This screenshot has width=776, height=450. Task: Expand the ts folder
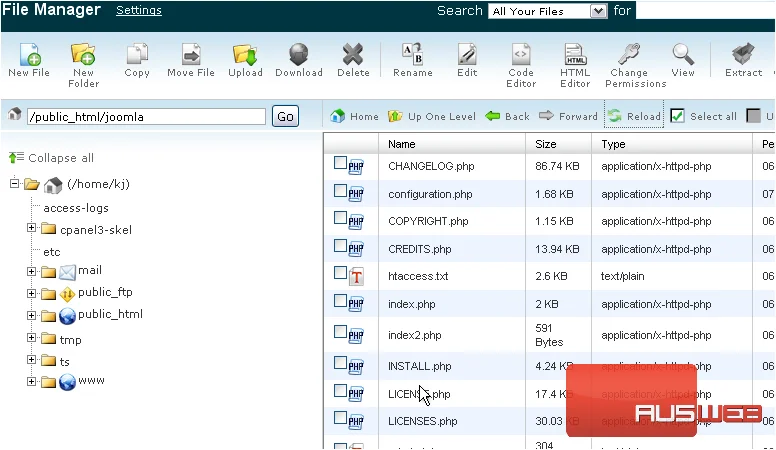pos(31,359)
